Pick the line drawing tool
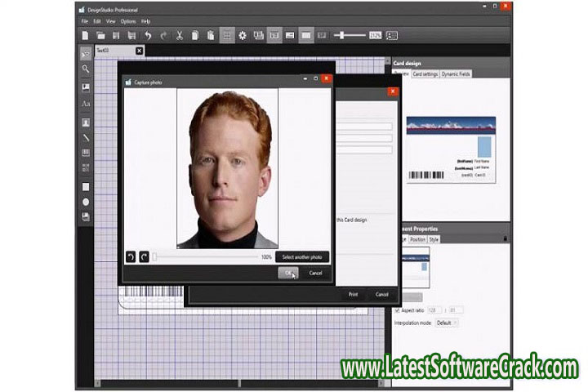 coord(86,138)
